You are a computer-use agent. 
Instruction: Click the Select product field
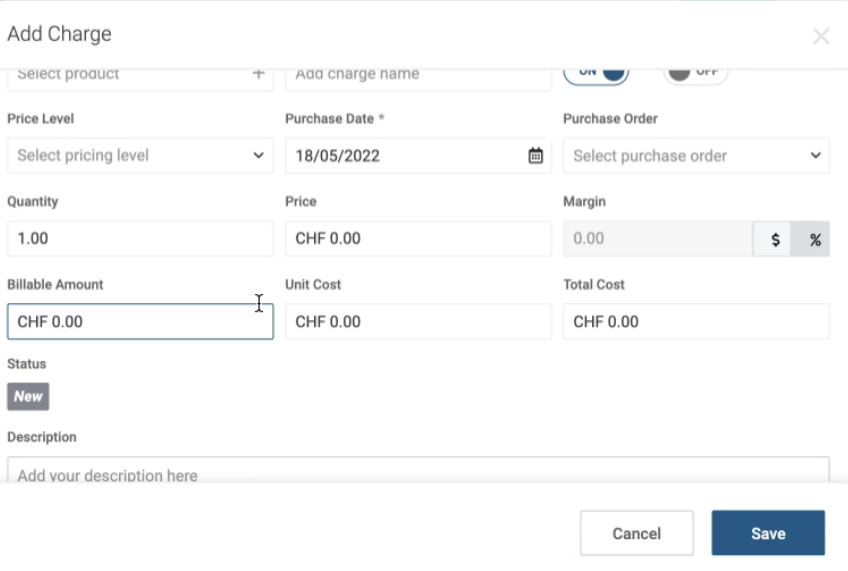(x=140, y=79)
